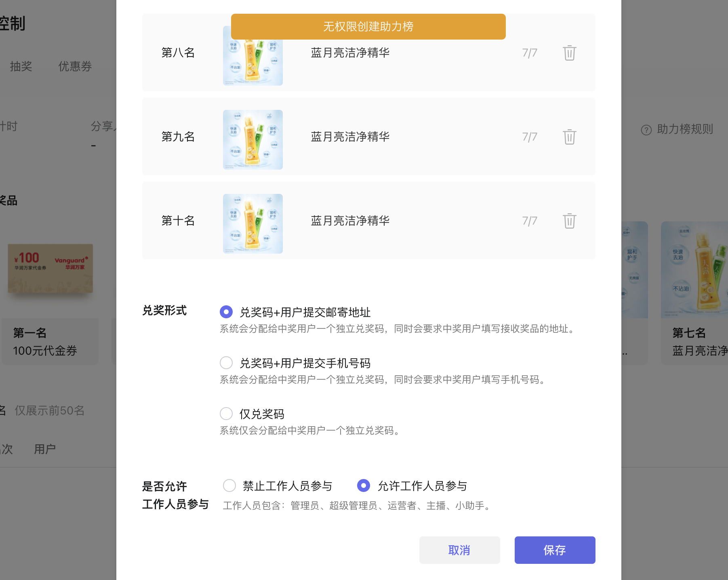Click the 第十名 rank label
The image size is (728, 580).
click(178, 221)
